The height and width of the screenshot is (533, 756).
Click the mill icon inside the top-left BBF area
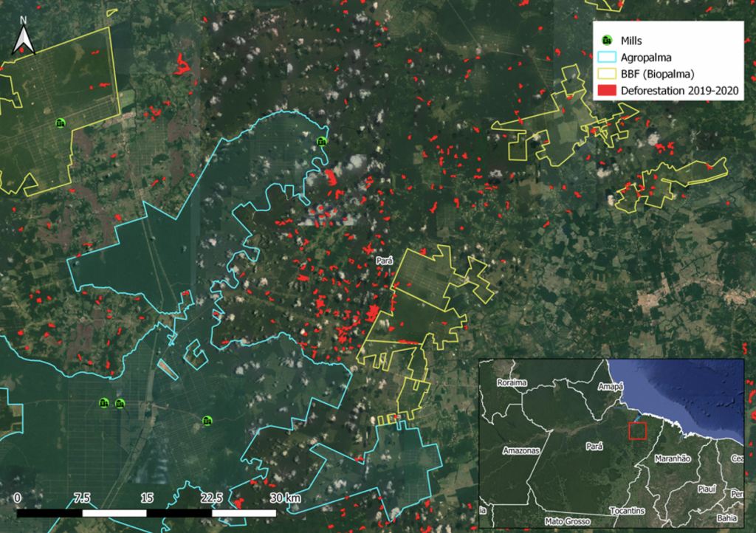click(x=61, y=123)
